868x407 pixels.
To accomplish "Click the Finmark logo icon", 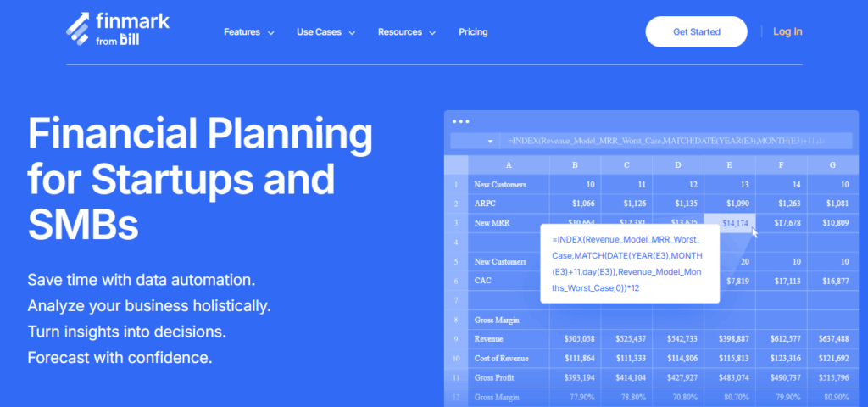I will click(79, 28).
